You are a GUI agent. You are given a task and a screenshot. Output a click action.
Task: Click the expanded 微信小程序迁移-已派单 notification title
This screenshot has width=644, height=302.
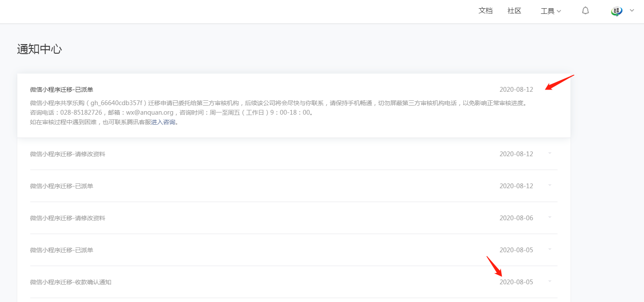(61, 90)
